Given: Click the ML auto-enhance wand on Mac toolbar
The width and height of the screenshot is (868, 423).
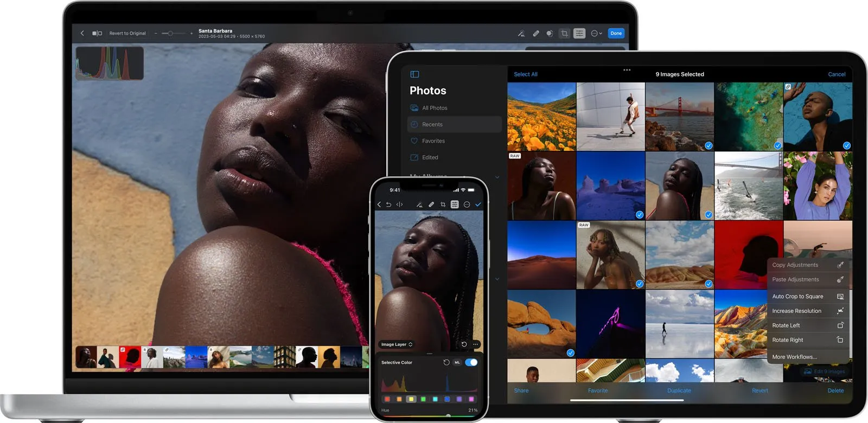Looking at the screenshot, I should coord(521,33).
